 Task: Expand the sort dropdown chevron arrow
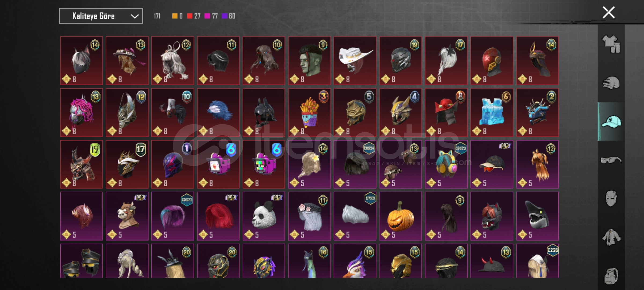[x=134, y=16]
